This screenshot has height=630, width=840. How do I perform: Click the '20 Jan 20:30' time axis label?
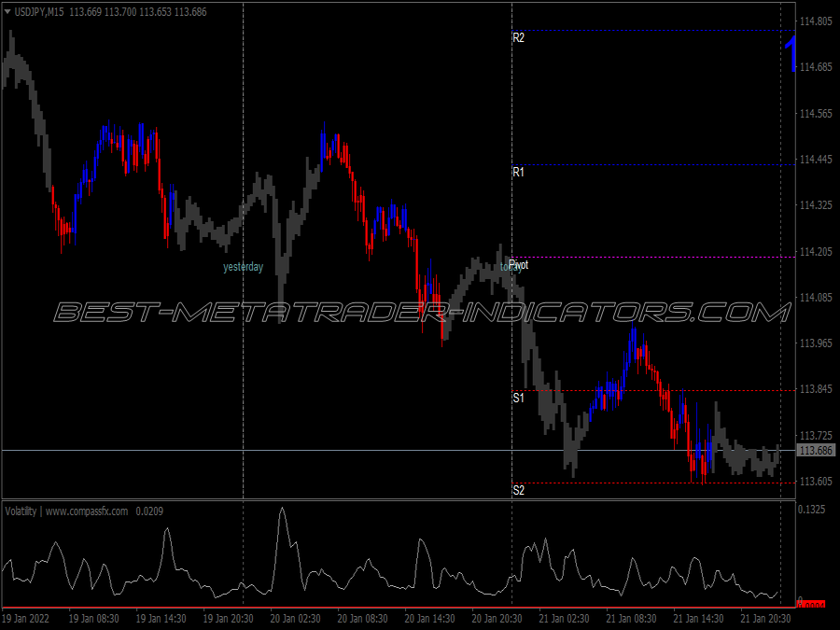(497, 619)
